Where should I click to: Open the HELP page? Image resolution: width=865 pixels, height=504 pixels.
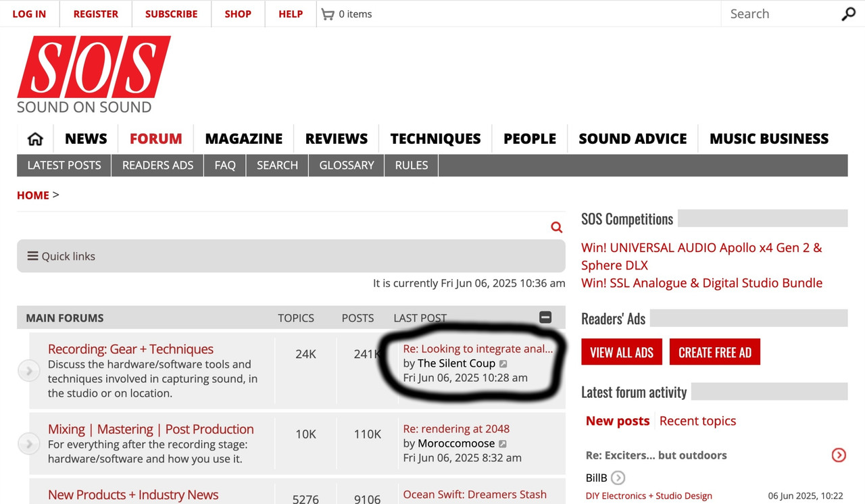tap(291, 14)
